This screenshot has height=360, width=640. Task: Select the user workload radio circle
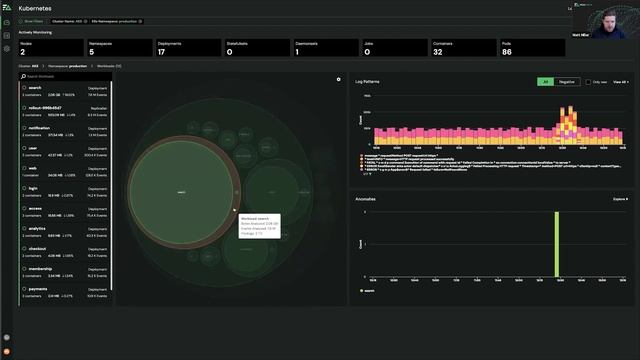(24, 148)
